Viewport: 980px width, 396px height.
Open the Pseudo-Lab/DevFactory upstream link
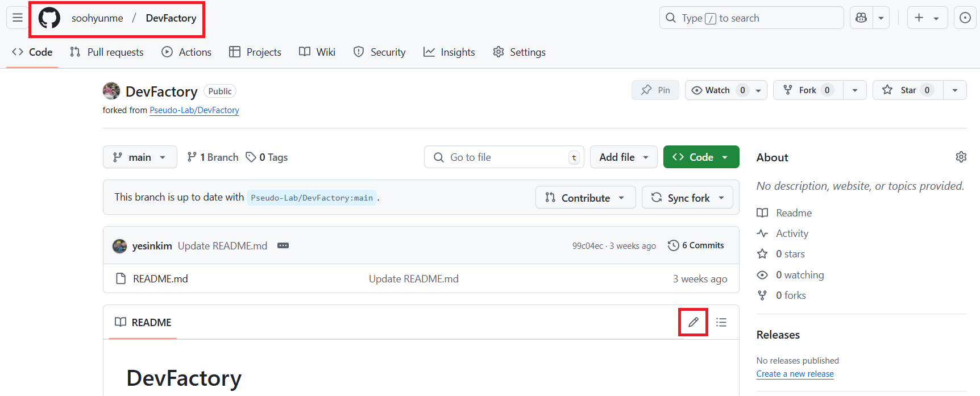coord(194,110)
